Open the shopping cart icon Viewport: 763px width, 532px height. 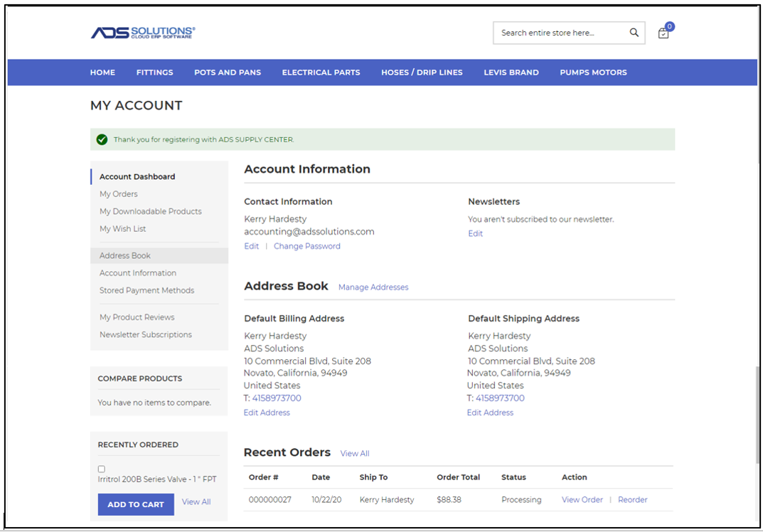pyautogui.click(x=663, y=33)
